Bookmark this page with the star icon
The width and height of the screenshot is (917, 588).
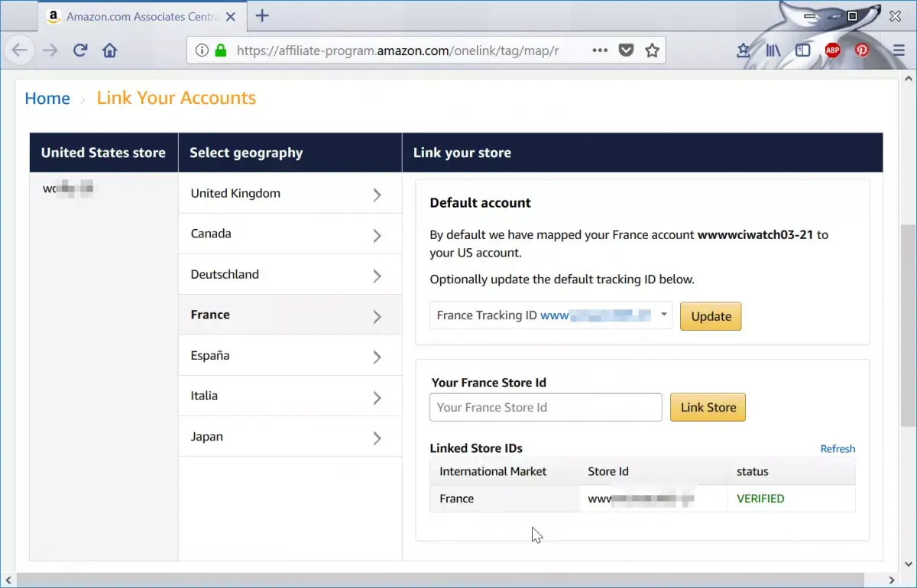coord(652,50)
